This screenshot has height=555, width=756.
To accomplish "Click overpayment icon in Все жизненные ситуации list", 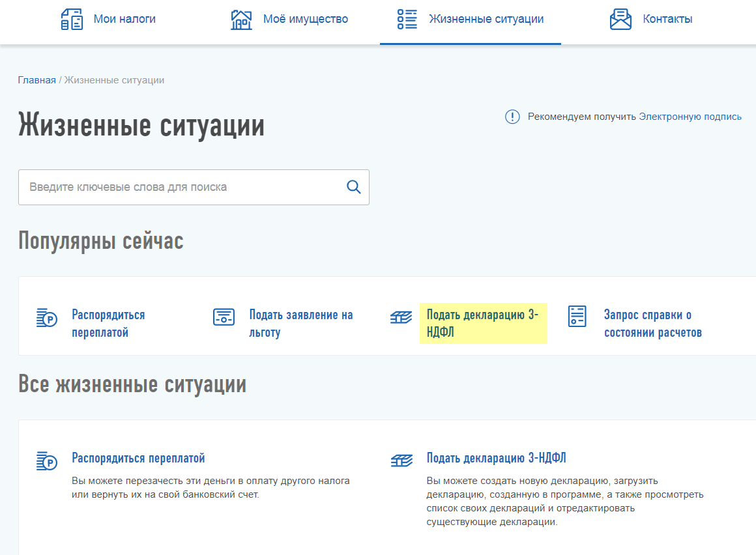I will [x=47, y=461].
